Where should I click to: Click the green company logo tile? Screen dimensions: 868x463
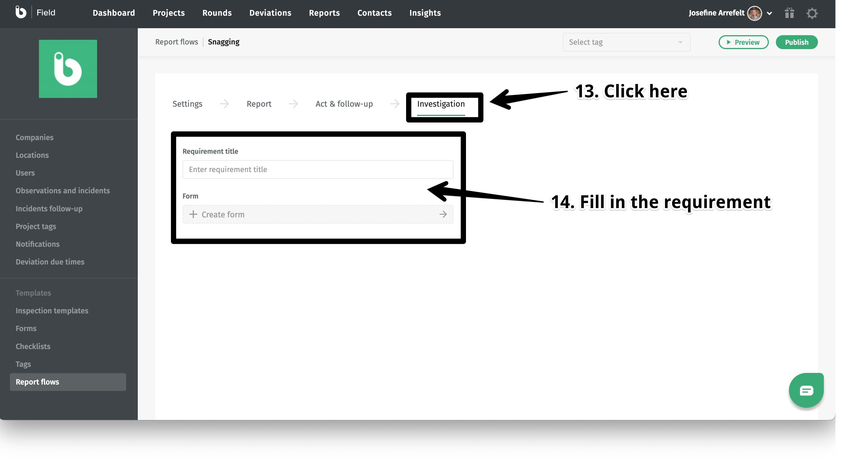pyautogui.click(x=68, y=69)
